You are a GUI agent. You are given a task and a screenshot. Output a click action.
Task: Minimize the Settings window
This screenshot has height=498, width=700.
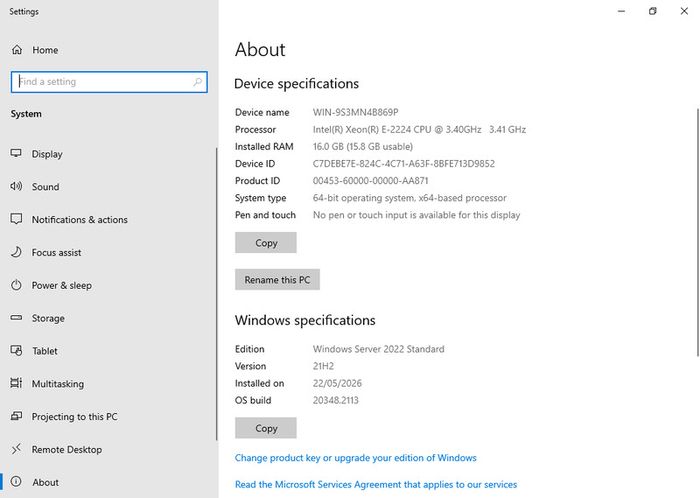point(621,11)
